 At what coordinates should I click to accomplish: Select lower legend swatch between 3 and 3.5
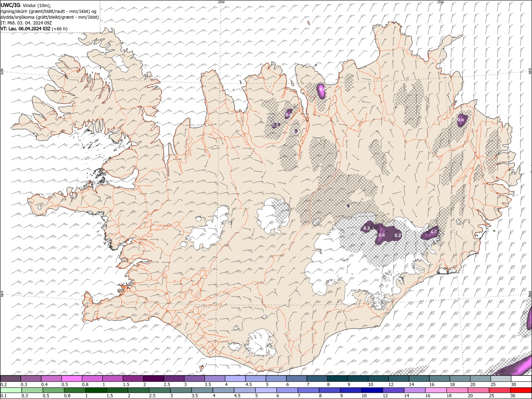tap(181, 390)
